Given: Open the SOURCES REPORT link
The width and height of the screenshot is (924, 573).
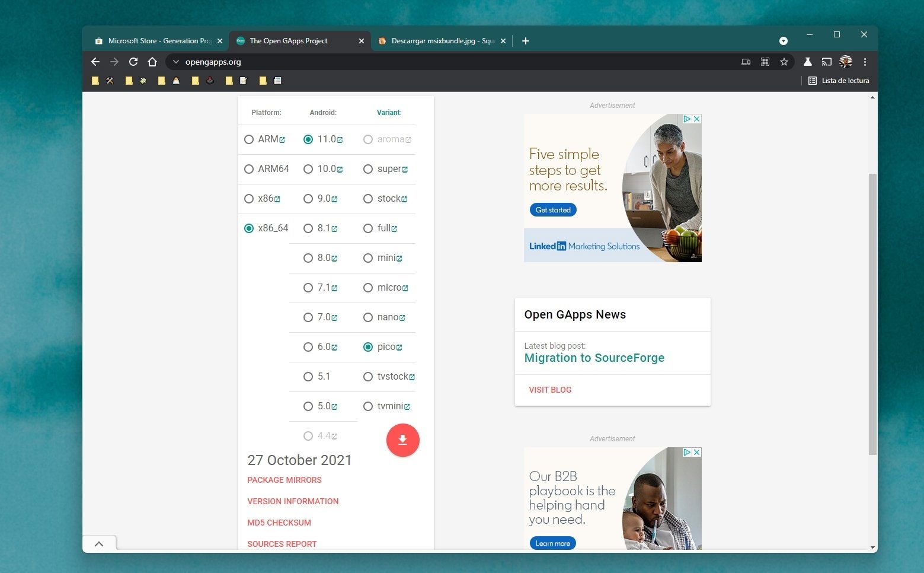Looking at the screenshot, I should (282, 544).
